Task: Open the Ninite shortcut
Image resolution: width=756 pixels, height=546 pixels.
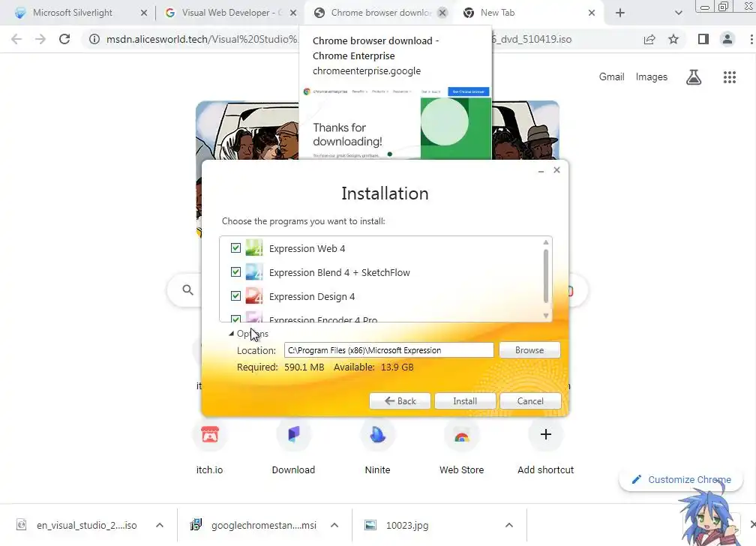Action: click(x=377, y=446)
